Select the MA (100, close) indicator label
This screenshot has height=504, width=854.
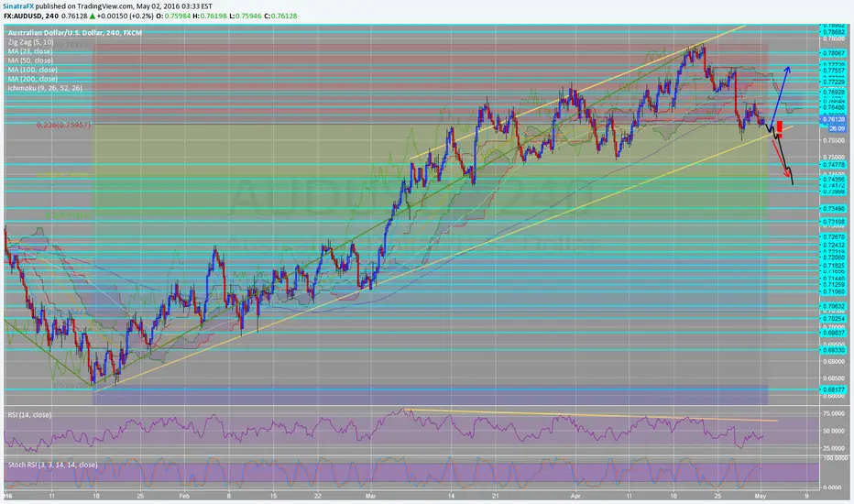point(32,70)
